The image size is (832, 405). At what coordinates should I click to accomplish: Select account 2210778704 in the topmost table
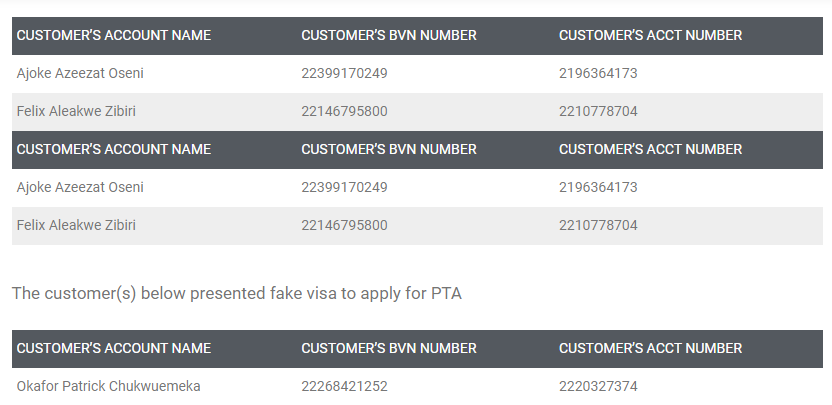click(598, 111)
